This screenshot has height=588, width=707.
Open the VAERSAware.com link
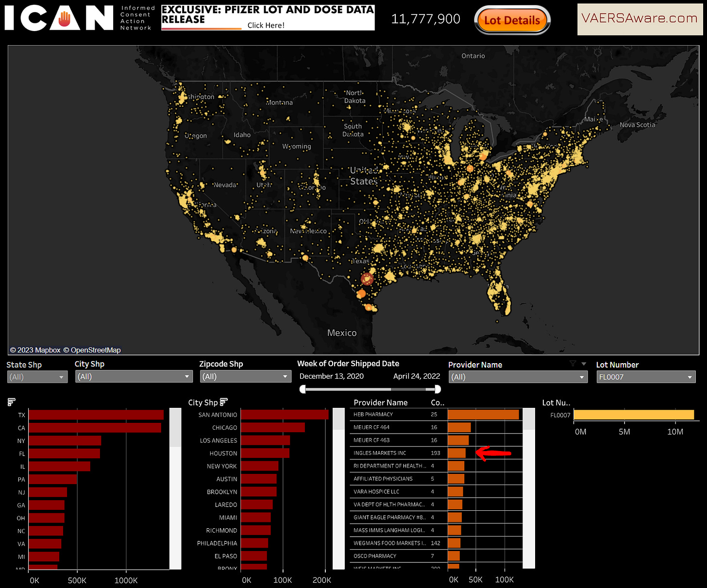640,19
